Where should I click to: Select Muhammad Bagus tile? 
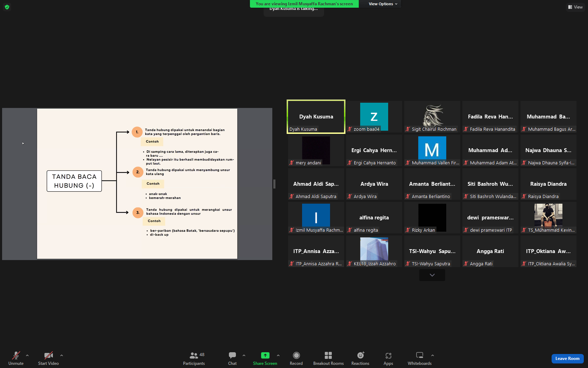click(x=548, y=117)
